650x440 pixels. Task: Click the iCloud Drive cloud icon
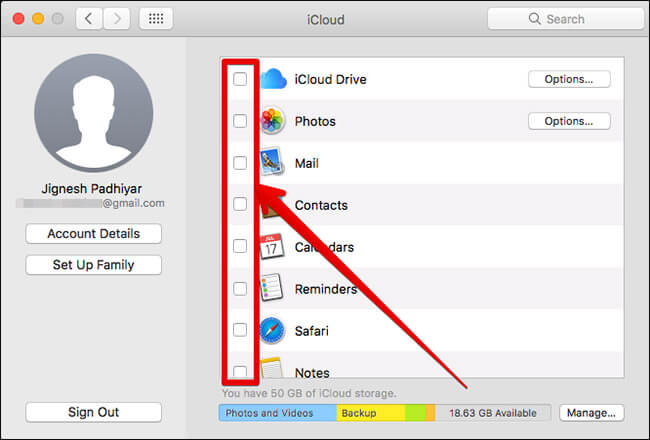point(274,79)
